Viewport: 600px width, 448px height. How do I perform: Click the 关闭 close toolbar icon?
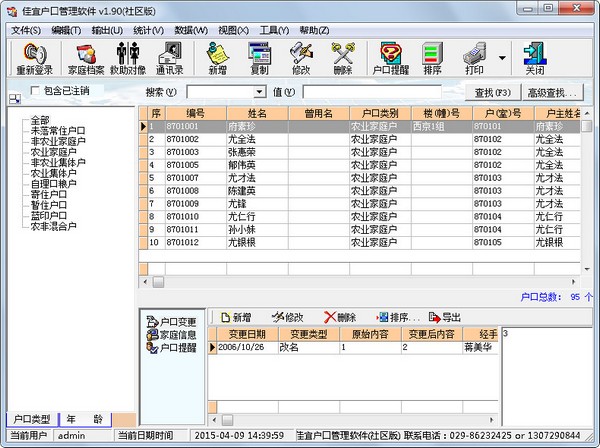[535, 58]
